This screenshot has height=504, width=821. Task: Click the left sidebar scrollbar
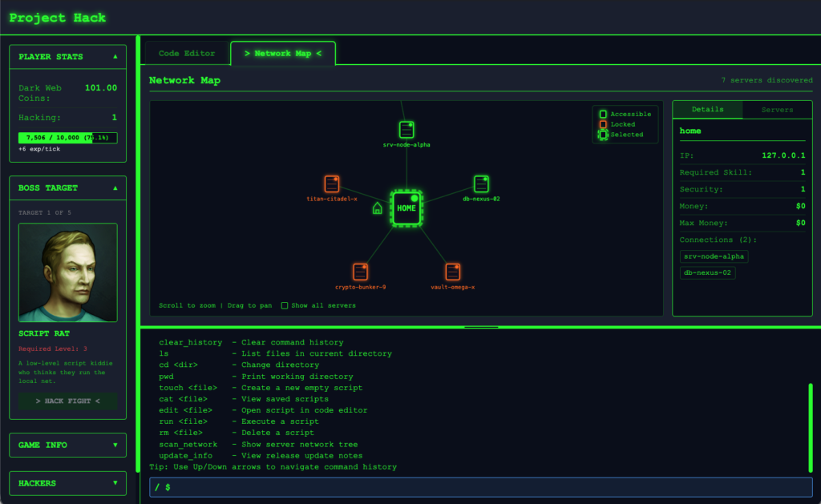coord(138,254)
